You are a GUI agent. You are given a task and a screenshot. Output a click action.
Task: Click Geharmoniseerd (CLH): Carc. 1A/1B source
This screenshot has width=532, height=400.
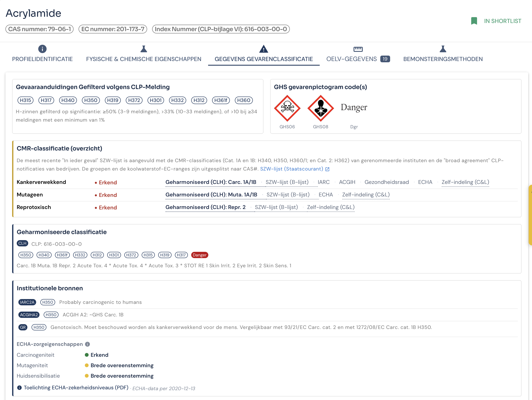click(x=211, y=182)
